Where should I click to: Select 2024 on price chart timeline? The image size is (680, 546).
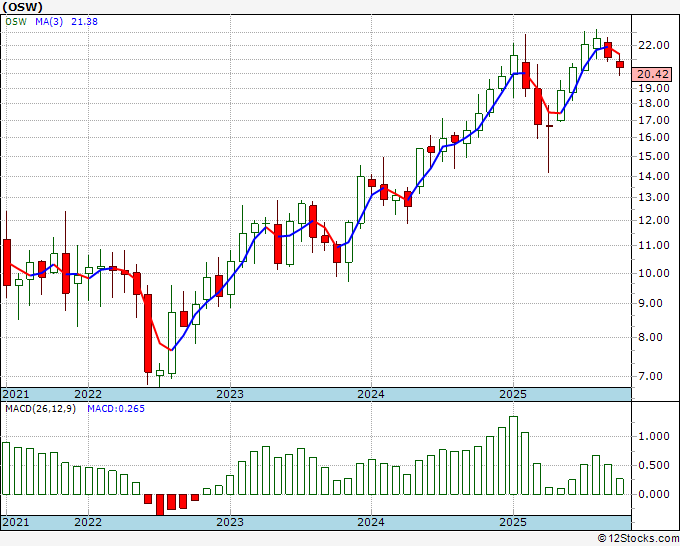371,394
